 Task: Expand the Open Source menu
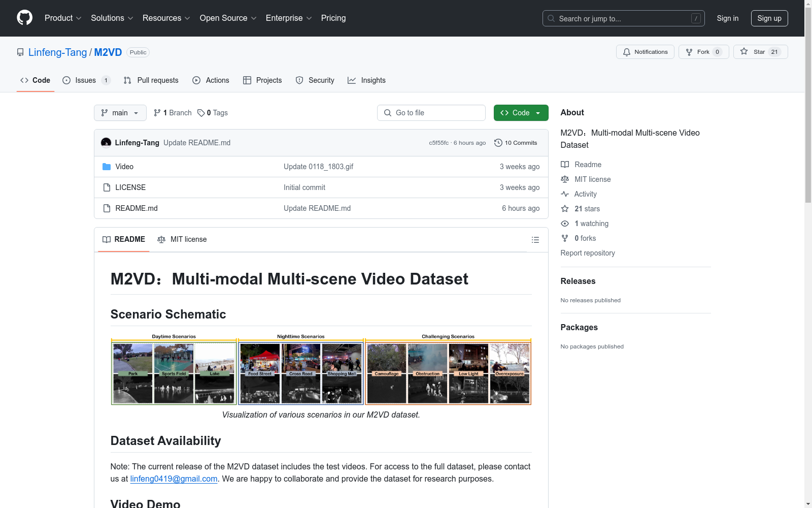(228, 18)
